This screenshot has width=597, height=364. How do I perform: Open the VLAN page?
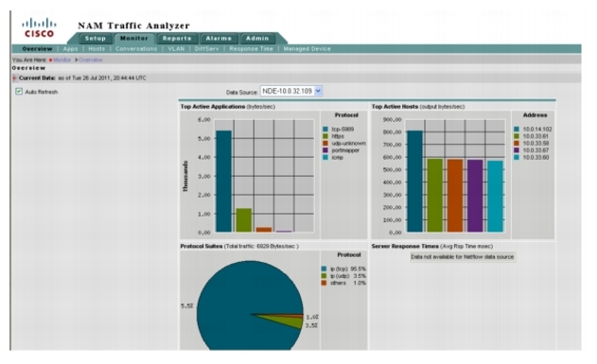click(x=176, y=49)
